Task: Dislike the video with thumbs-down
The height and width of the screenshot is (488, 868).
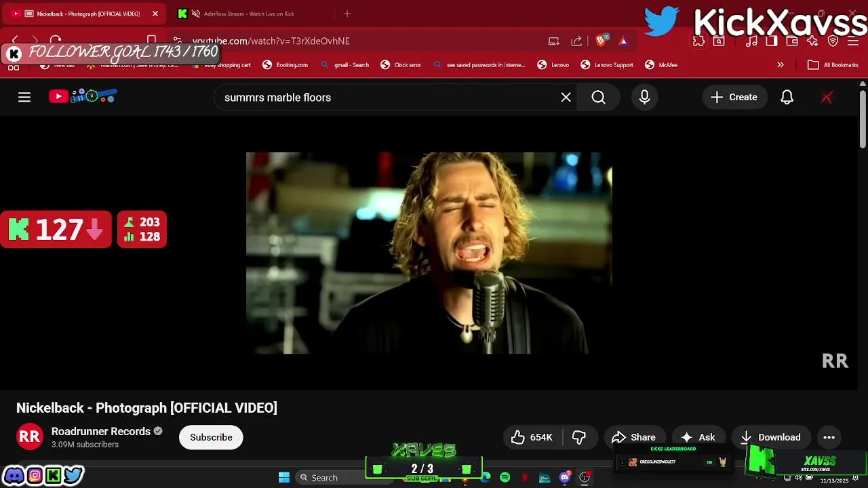Action: coord(579,437)
